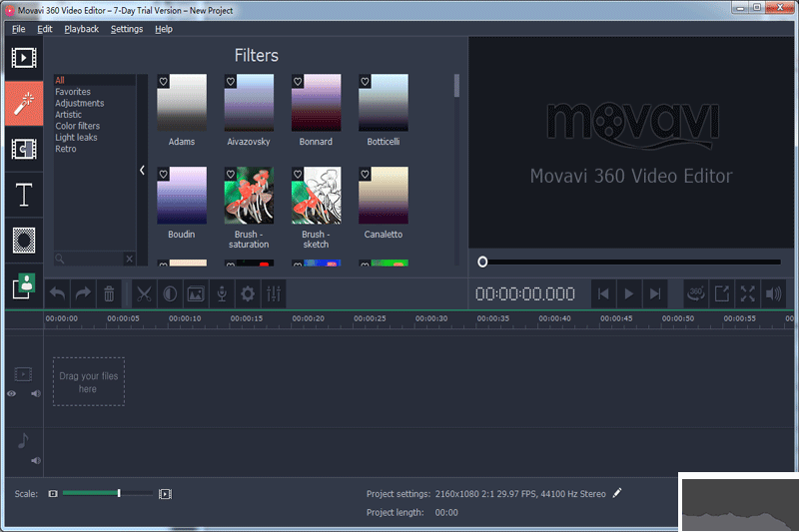Collapse the filter category list with arrow

coord(142,170)
